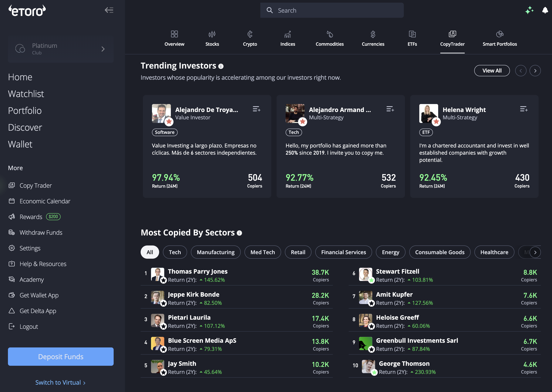
Task: Select the All sectors filter chip
Action: (x=150, y=252)
